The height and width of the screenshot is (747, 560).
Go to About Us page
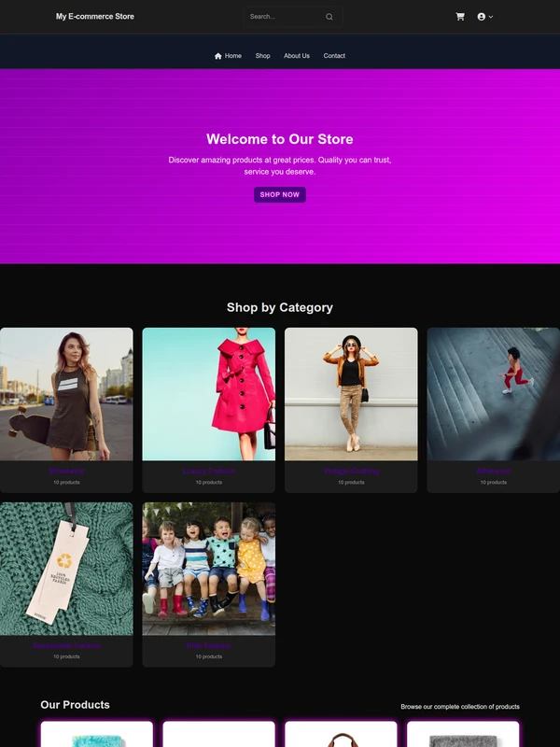(x=297, y=56)
